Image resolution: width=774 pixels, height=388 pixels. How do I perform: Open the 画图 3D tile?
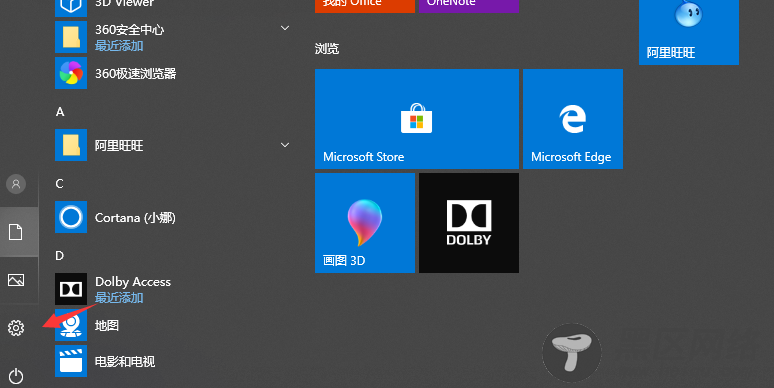coord(365,223)
